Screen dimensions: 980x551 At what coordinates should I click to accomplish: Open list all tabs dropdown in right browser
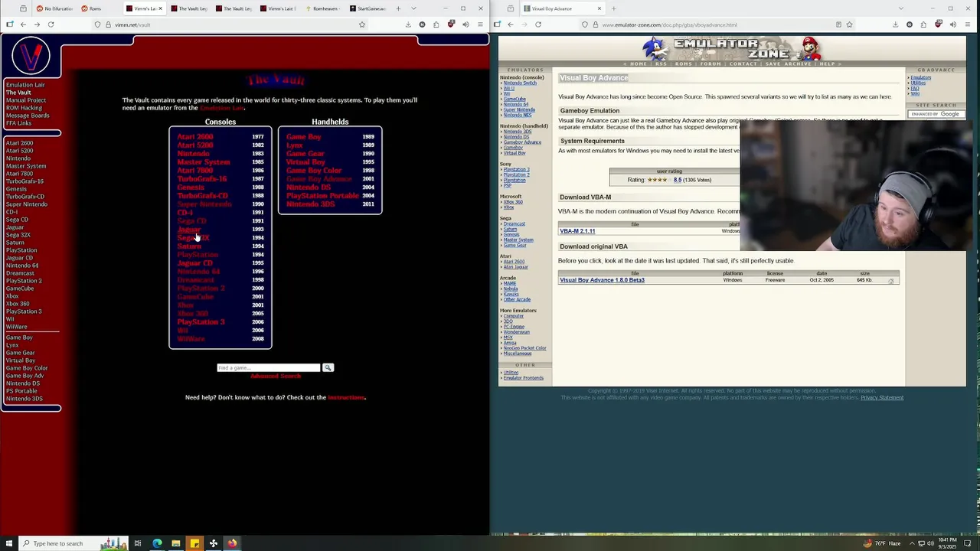click(x=900, y=8)
